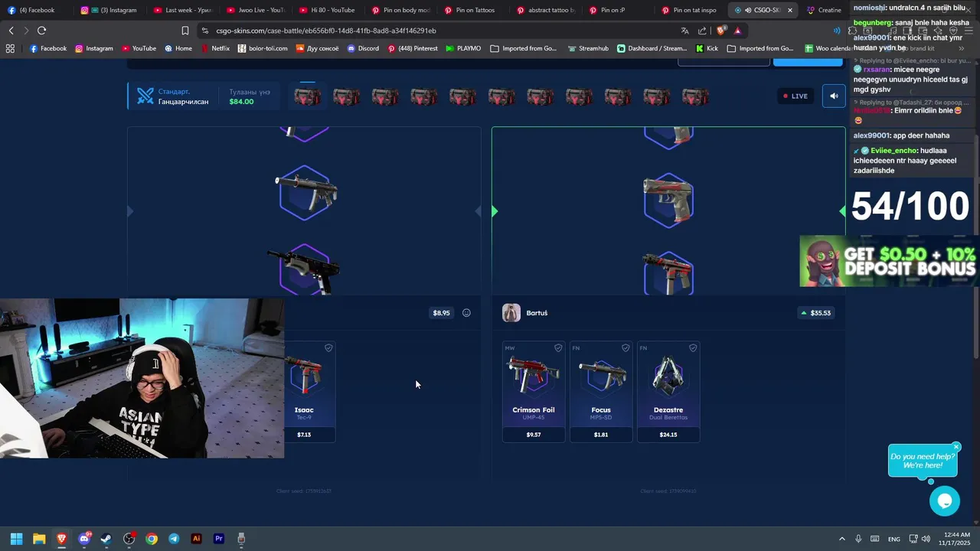This screenshot has height=551, width=980.
Task: Switch to the Facebook tab
Action: click(36, 10)
